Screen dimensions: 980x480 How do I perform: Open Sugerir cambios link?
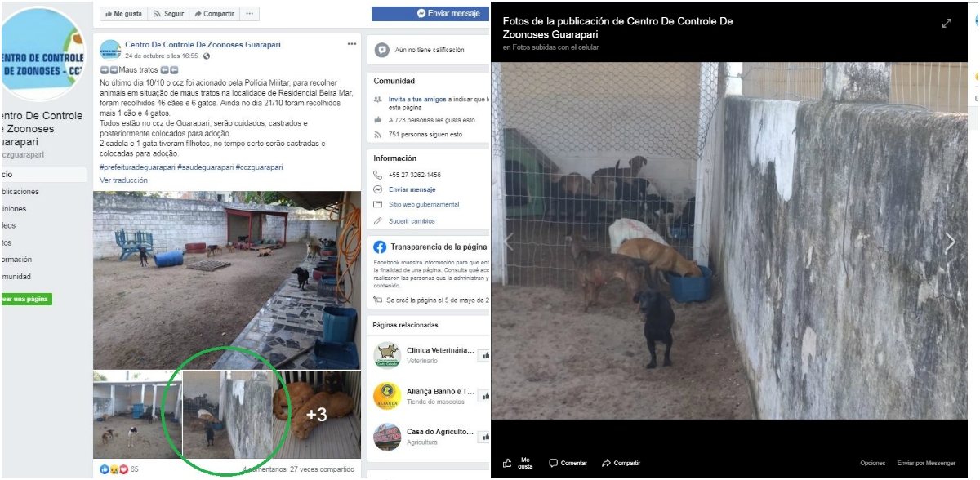click(412, 221)
